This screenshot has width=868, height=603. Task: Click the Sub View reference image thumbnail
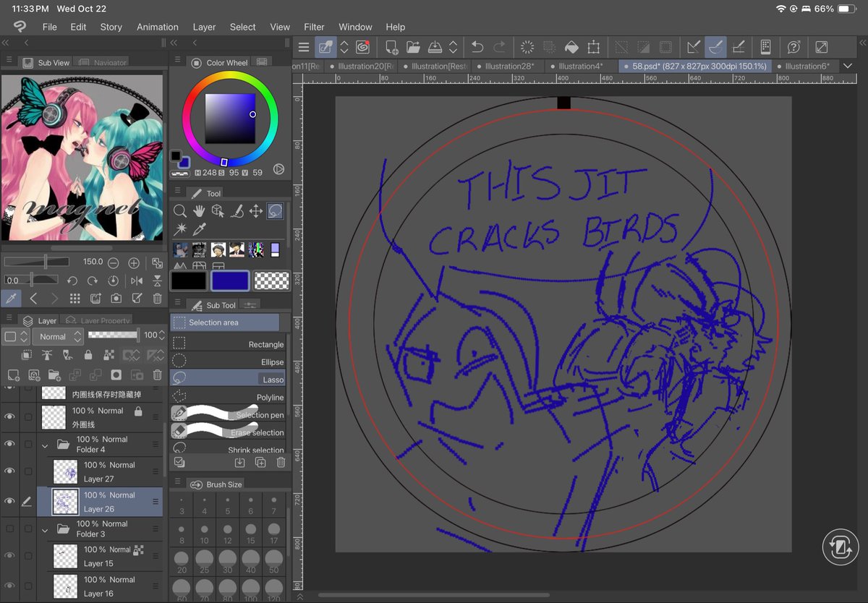(x=82, y=158)
